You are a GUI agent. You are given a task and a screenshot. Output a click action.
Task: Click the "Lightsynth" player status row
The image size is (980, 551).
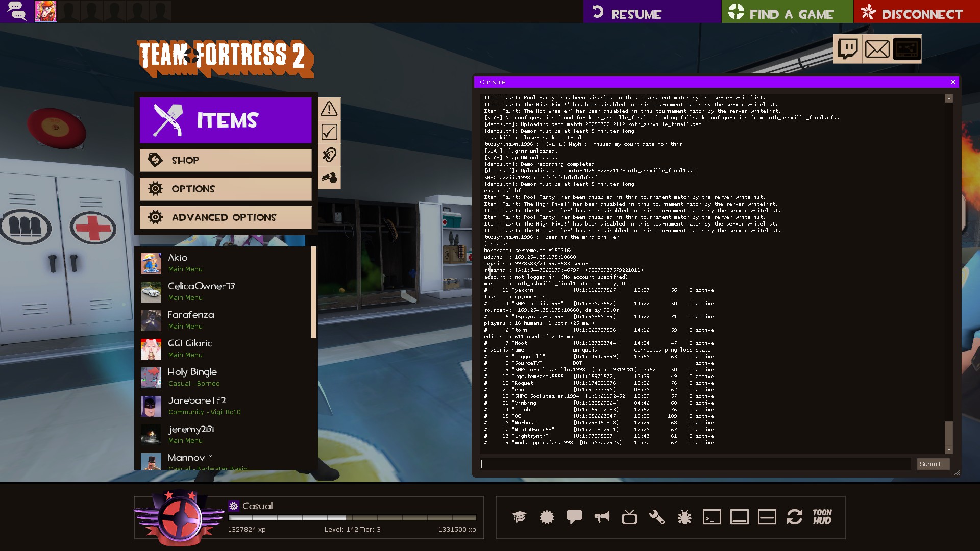pos(599,436)
